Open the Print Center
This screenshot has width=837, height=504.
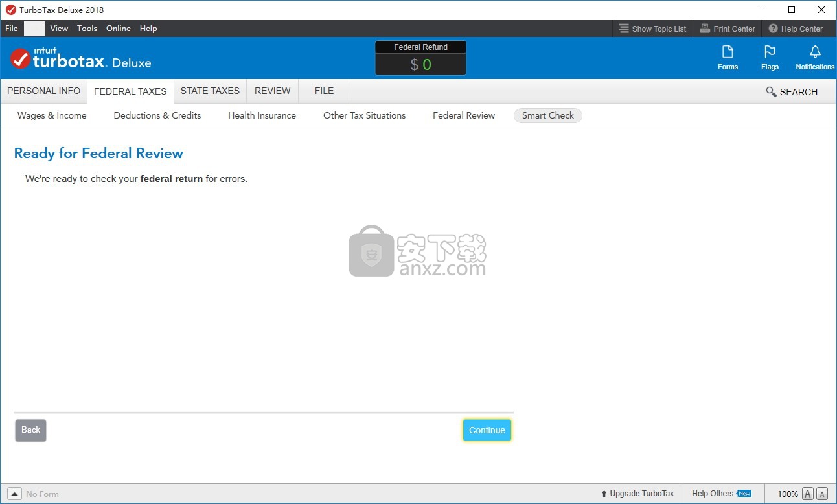point(728,29)
